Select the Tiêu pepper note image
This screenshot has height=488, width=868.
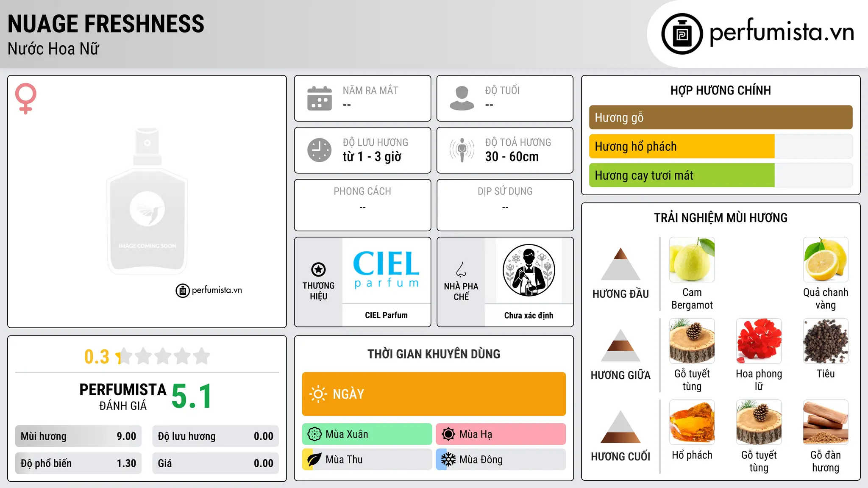coord(826,341)
